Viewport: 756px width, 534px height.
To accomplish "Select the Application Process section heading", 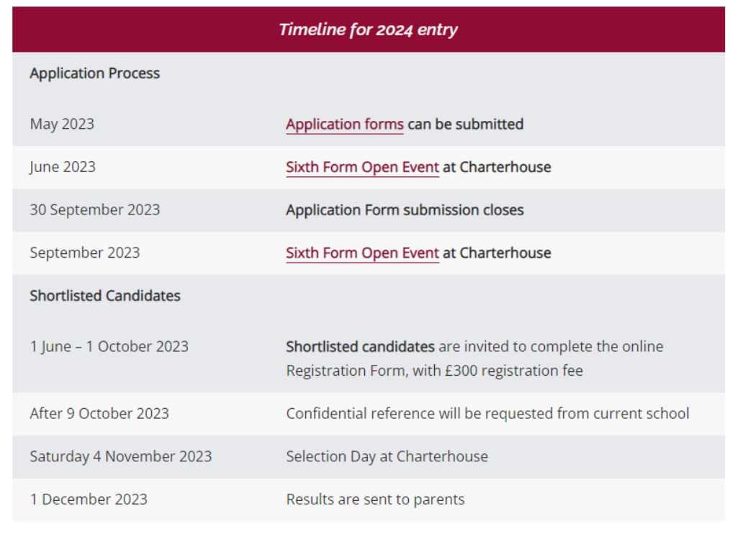I will (94, 73).
